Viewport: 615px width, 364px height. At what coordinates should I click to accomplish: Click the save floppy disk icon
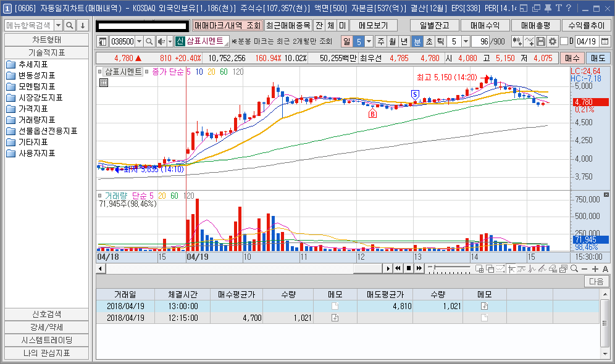[540, 41]
